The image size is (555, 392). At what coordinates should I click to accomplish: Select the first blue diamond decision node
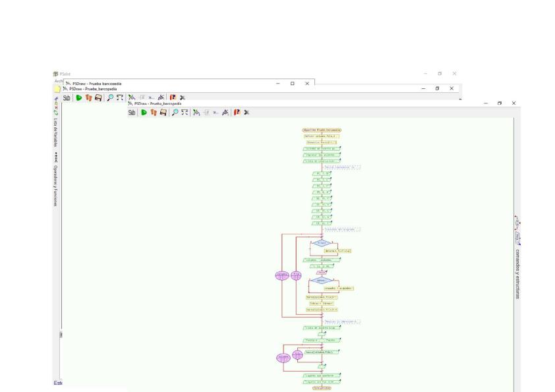pyautogui.click(x=322, y=243)
